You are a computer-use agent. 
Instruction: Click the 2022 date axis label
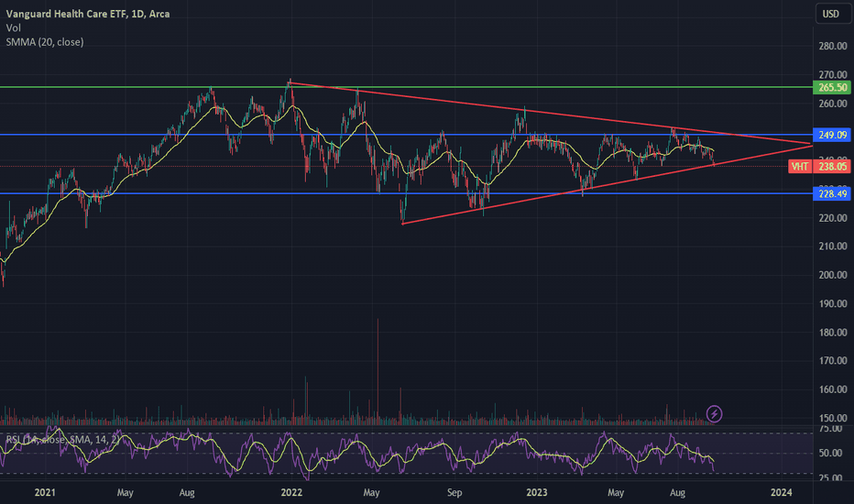coord(291,493)
